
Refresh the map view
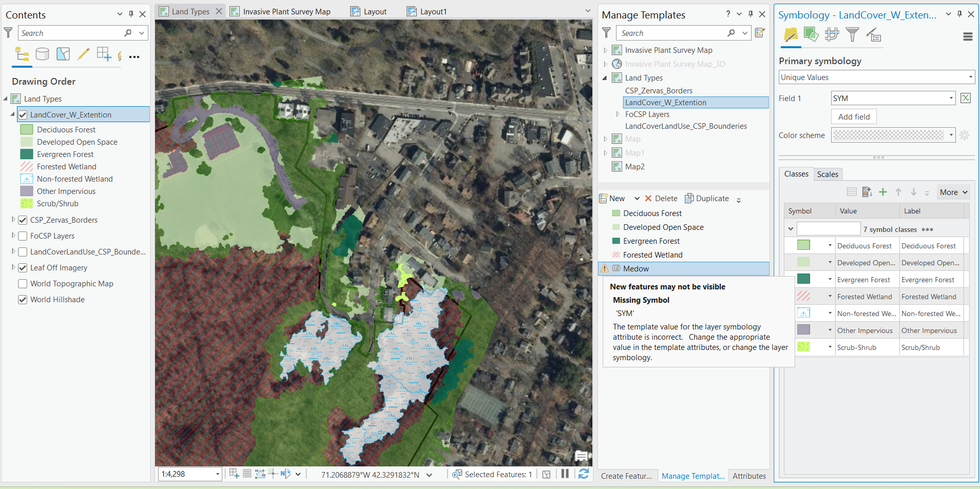[584, 474]
